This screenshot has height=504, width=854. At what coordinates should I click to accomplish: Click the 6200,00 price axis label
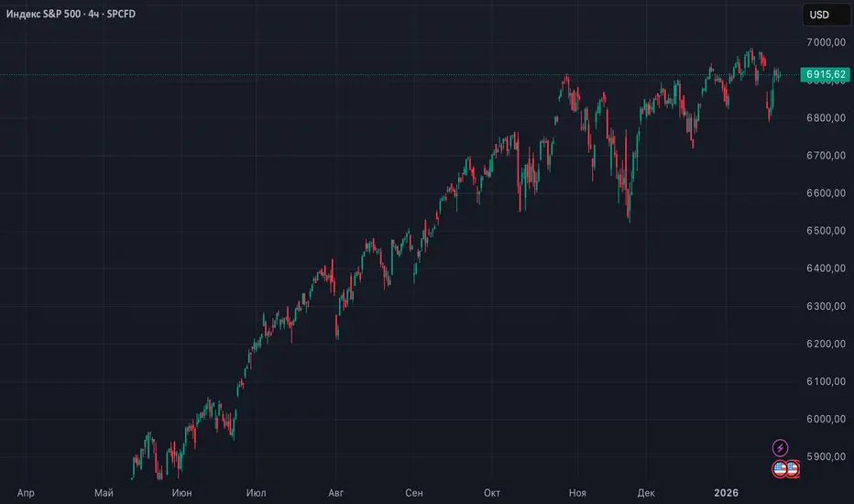pyautogui.click(x=826, y=344)
